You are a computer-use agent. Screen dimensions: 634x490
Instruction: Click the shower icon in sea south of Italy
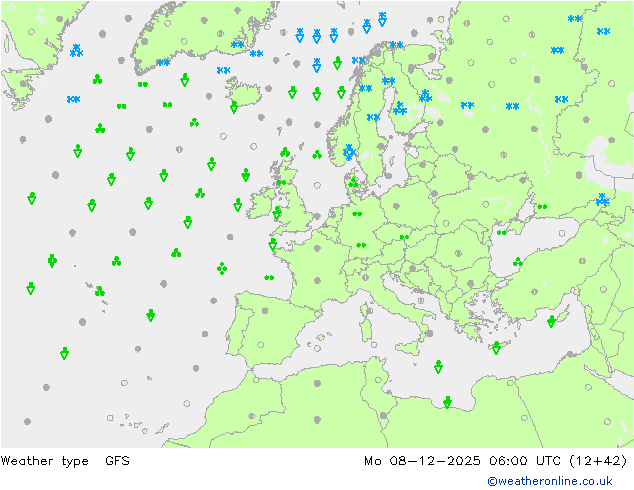[x=438, y=367]
